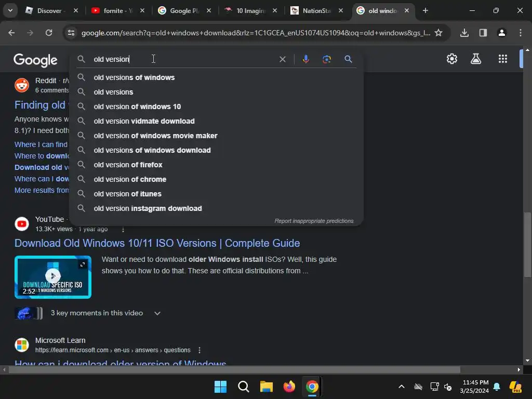Open a new browser tab
532x399 pixels.
click(x=425, y=10)
